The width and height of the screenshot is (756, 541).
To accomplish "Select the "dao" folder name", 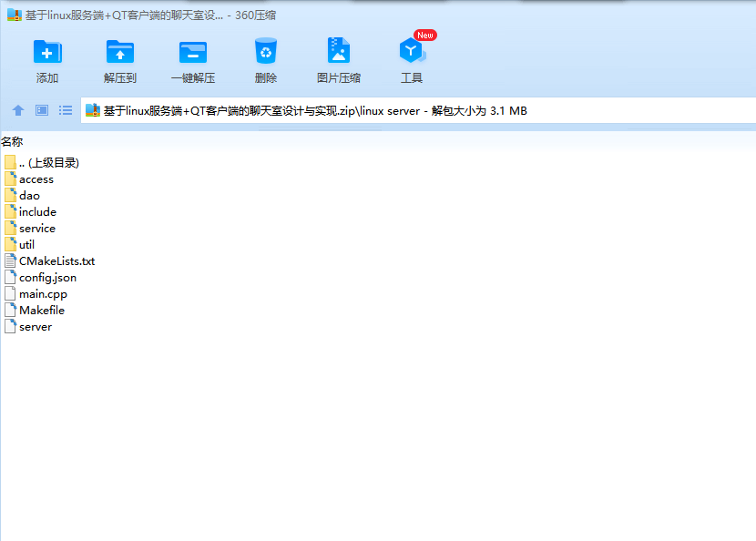I will [x=29, y=195].
